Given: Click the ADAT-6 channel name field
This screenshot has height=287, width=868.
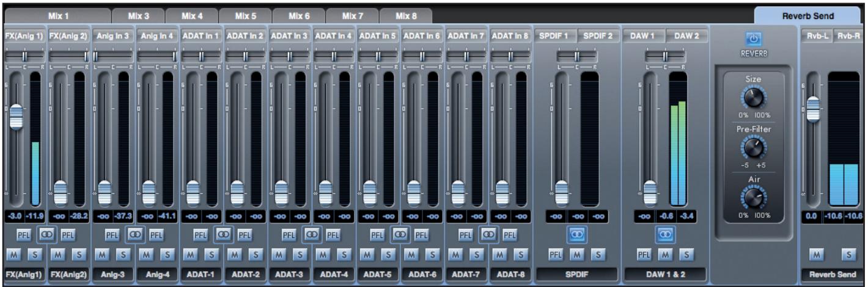Looking at the screenshot, I should [x=421, y=274].
